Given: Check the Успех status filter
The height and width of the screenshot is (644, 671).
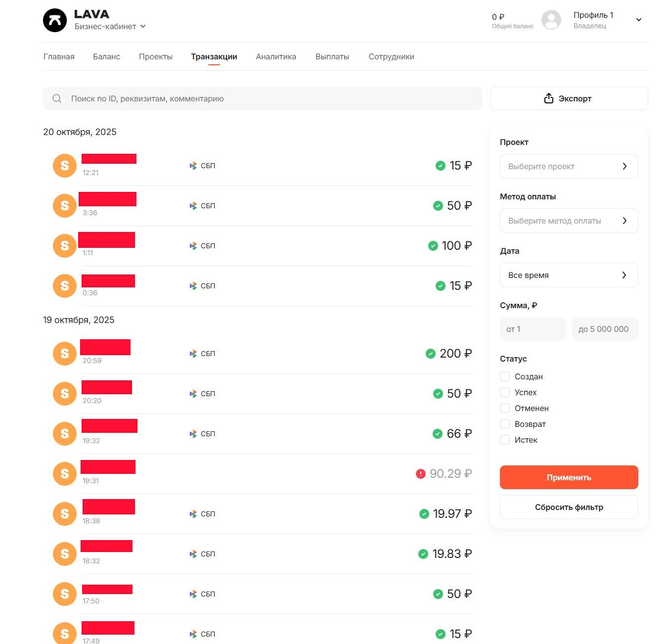Looking at the screenshot, I should point(505,393).
